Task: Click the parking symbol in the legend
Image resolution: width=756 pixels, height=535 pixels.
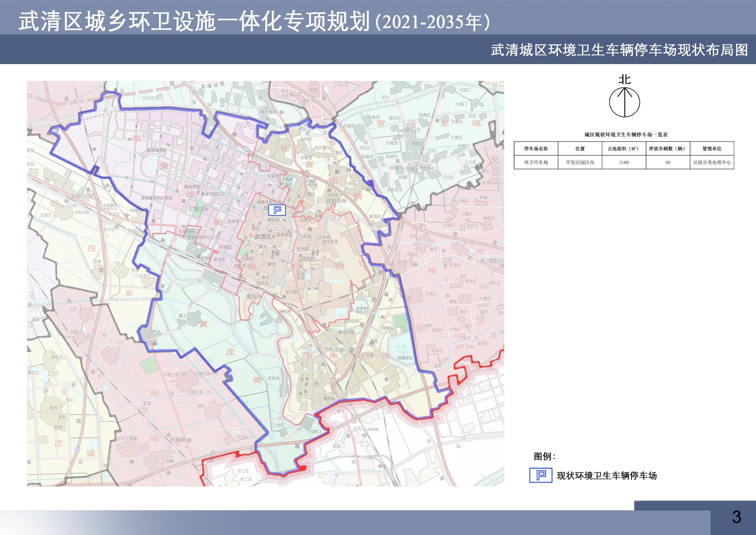Action: click(541, 476)
